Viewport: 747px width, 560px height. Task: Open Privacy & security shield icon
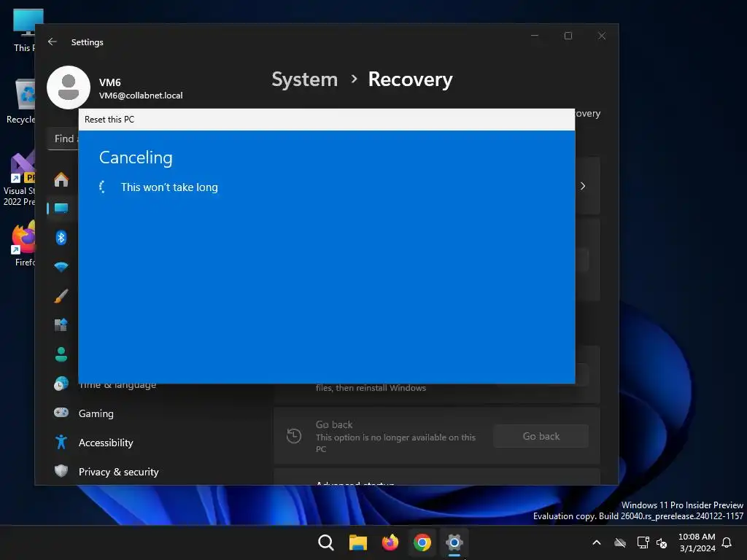(x=61, y=471)
